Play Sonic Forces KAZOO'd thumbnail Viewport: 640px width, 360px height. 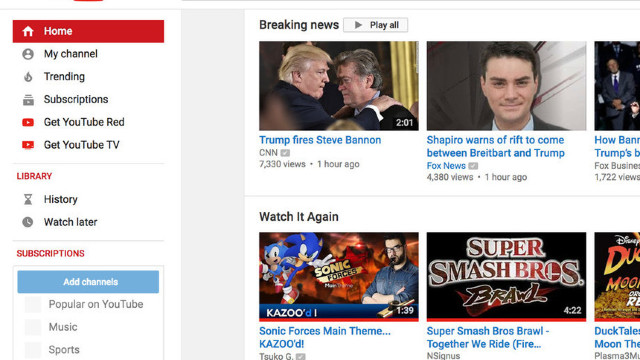[x=339, y=277]
